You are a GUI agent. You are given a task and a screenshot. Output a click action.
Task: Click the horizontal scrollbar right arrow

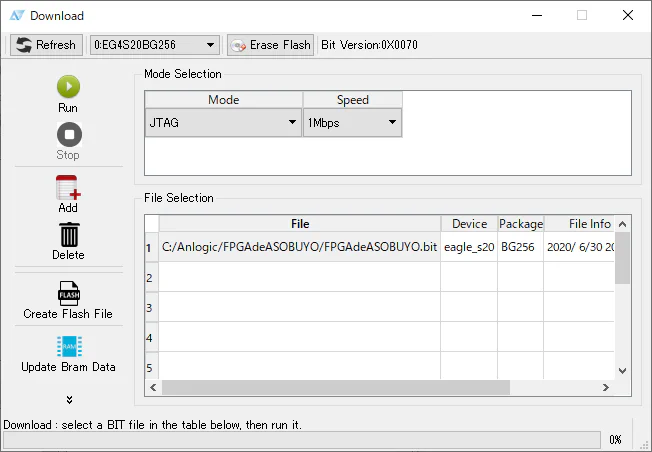[x=605, y=388]
